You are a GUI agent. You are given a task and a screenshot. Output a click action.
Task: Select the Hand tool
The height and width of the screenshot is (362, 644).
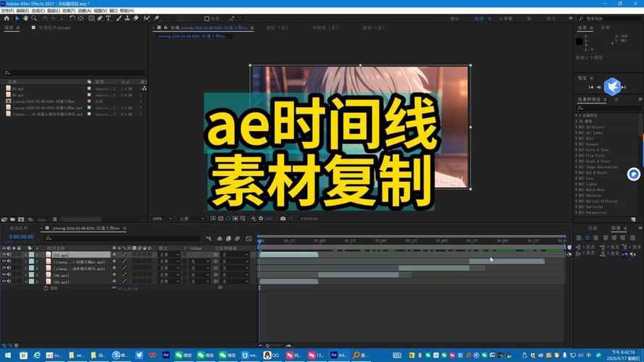point(25,18)
